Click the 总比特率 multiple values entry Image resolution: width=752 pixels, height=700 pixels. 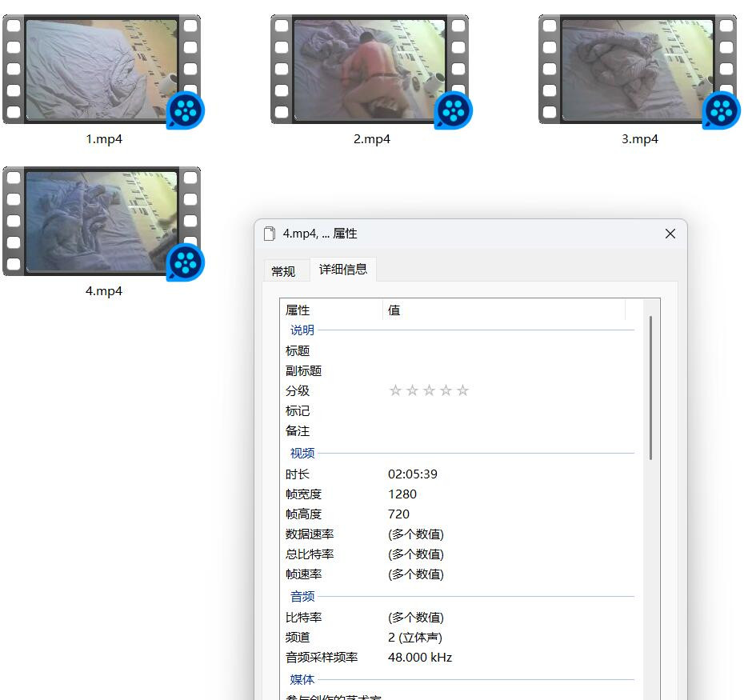point(416,554)
